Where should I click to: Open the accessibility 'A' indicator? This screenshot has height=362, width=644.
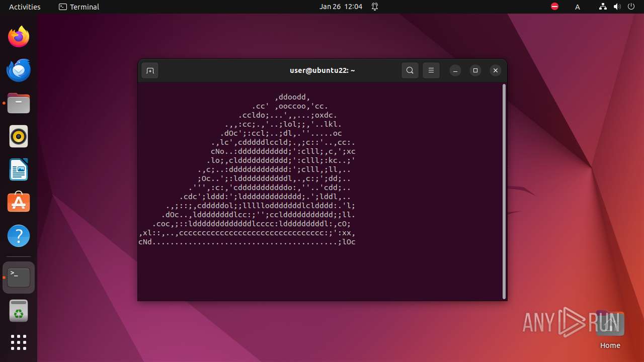(x=578, y=7)
